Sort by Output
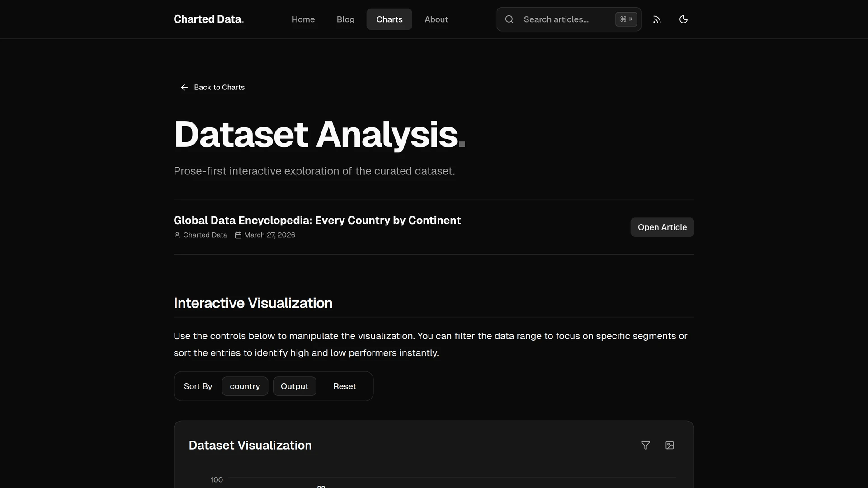 click(x=294, y=386)
